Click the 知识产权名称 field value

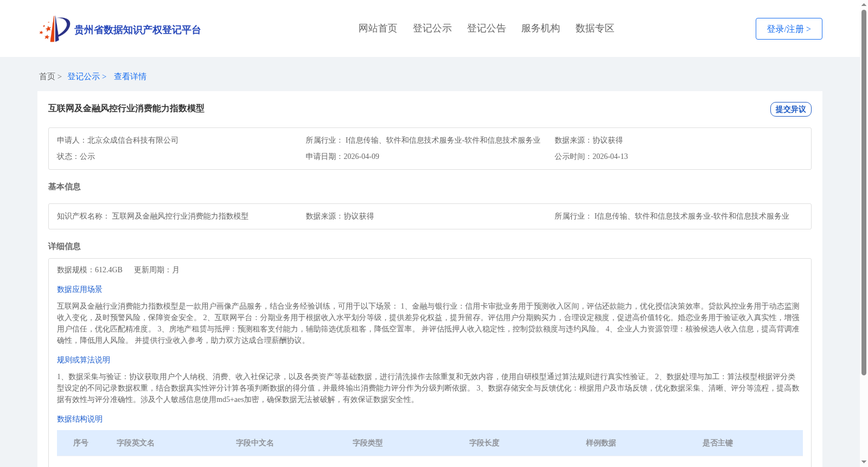pos(180,216)
